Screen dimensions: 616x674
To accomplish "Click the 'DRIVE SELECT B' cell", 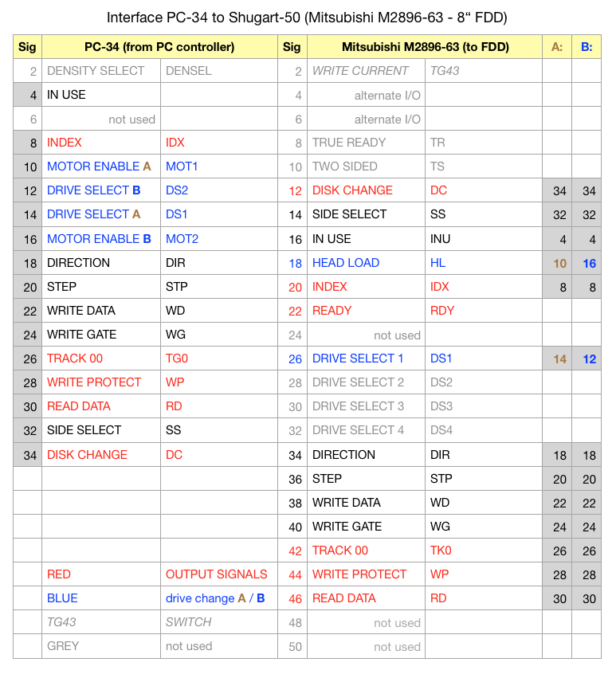I will (101, 190).
